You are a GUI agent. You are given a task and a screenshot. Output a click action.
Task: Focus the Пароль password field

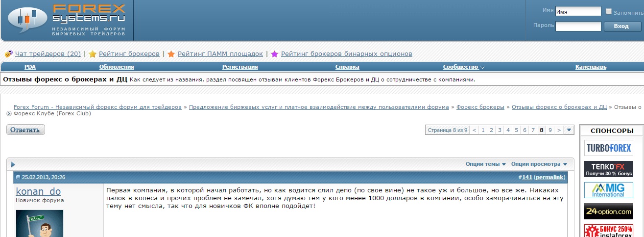[578, 26]
